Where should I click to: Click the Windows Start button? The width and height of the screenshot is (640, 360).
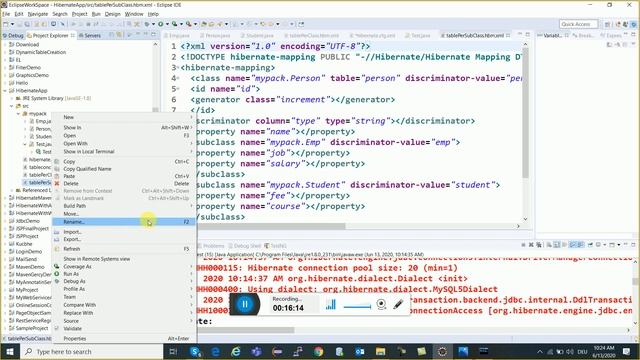pyautogui.click(x=10, y=351)
